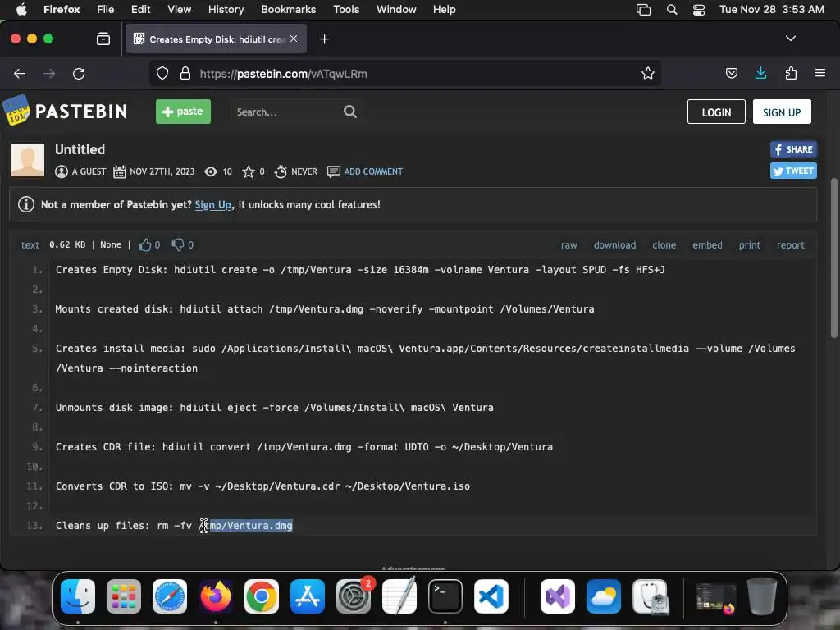Open Finder from the Dock

pos(78,596)
